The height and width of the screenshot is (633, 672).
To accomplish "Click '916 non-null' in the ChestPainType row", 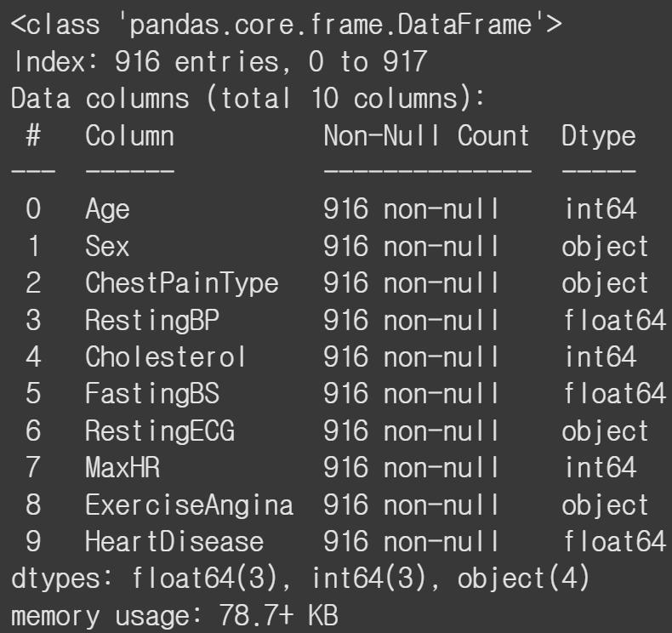I will point(411,282).
